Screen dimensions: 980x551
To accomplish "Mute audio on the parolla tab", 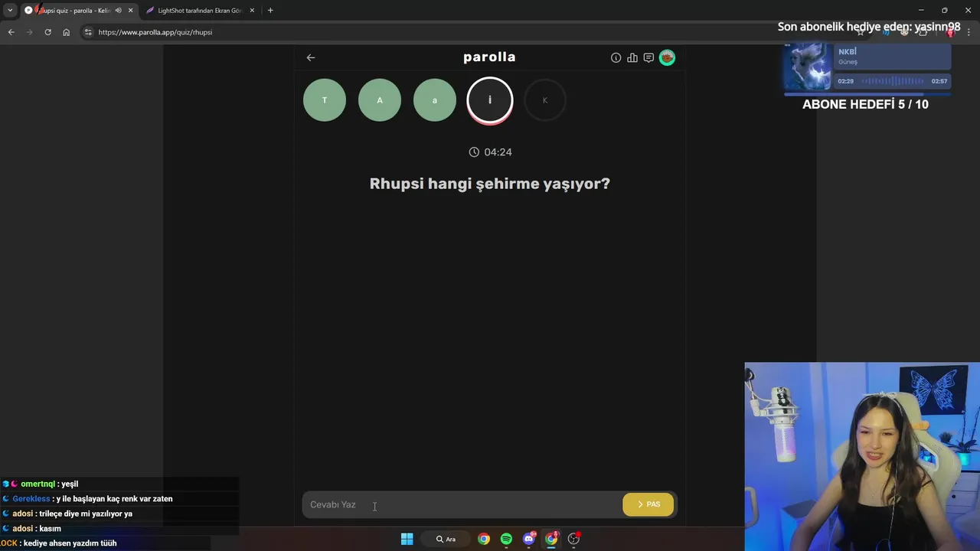I will pos(118,11).
